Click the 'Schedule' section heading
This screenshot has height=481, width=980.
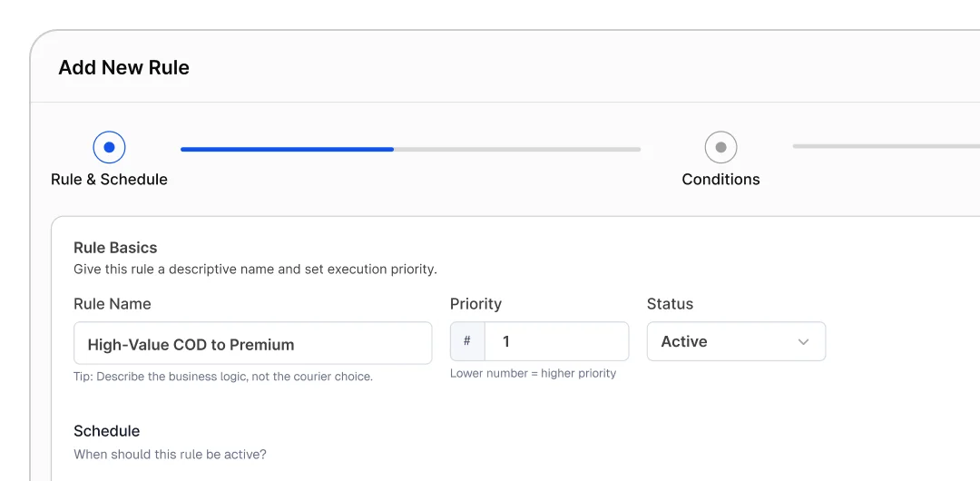[107, 431]
